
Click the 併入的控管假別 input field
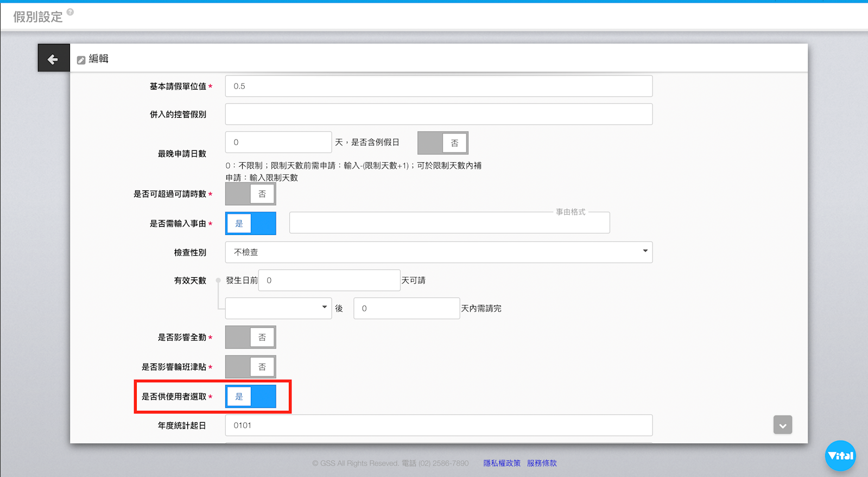[x=439, y=115]
